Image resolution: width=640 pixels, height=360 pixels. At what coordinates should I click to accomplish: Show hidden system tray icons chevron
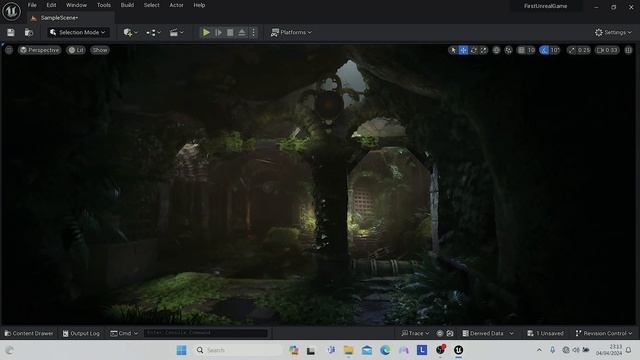click(x=539, y=350)
